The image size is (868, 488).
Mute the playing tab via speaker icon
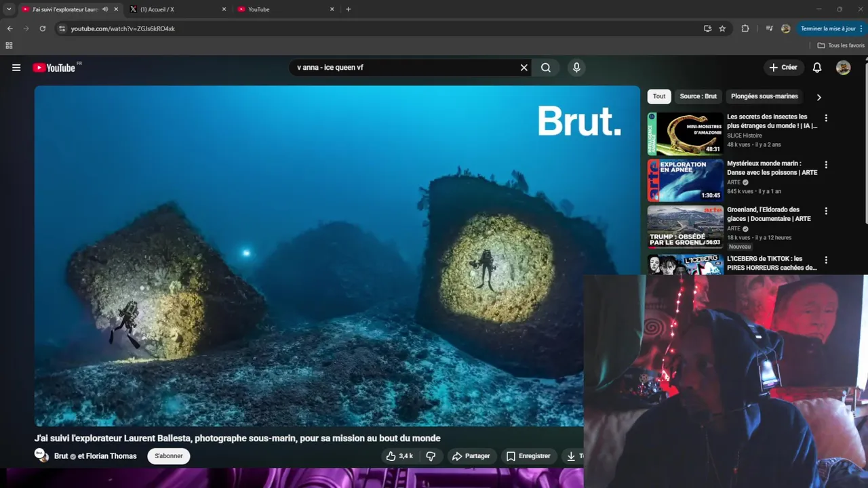tap(105, 9)
